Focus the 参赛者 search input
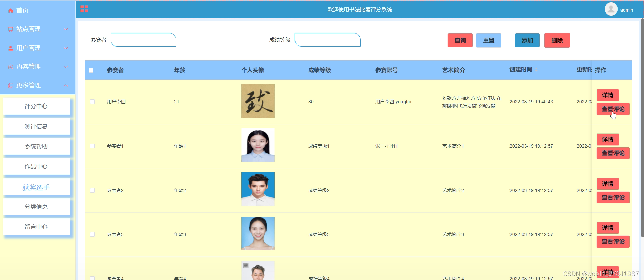The image size is (644, 280). click(143, 40)
